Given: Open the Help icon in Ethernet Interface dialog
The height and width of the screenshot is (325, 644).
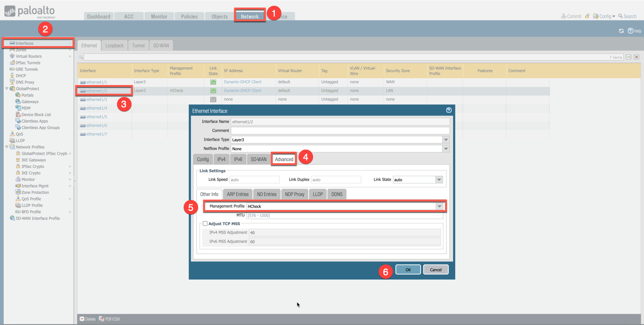Looking at the screenshot, I should 449,110.
